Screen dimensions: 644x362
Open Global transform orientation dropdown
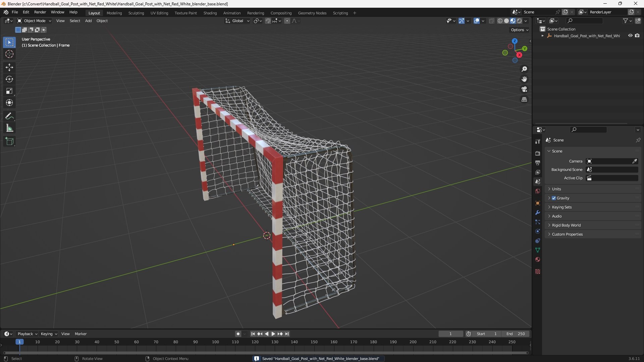point(237,21)
